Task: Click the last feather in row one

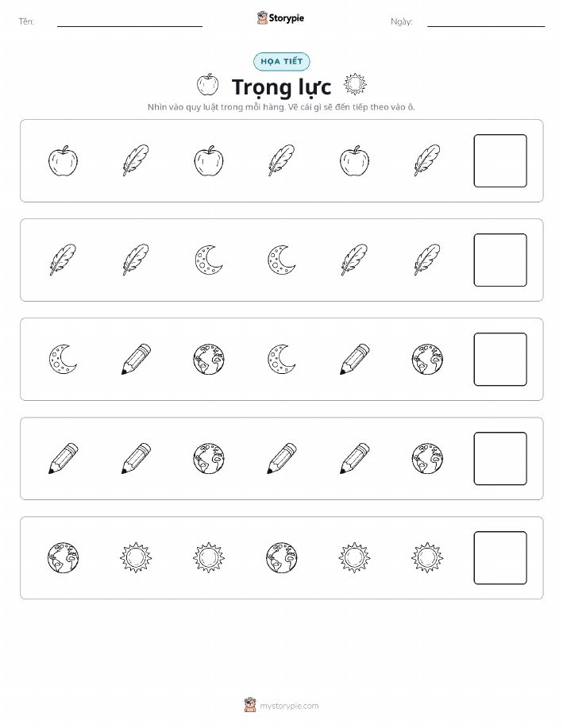Action: coord(427,160)
